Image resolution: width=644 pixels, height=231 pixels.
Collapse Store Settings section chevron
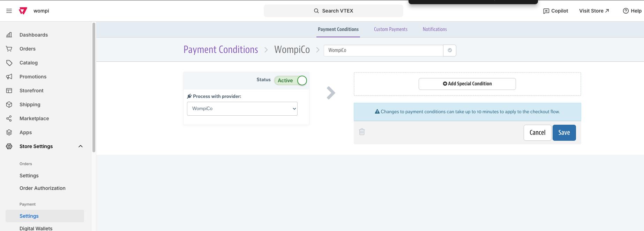coord(81,146)
